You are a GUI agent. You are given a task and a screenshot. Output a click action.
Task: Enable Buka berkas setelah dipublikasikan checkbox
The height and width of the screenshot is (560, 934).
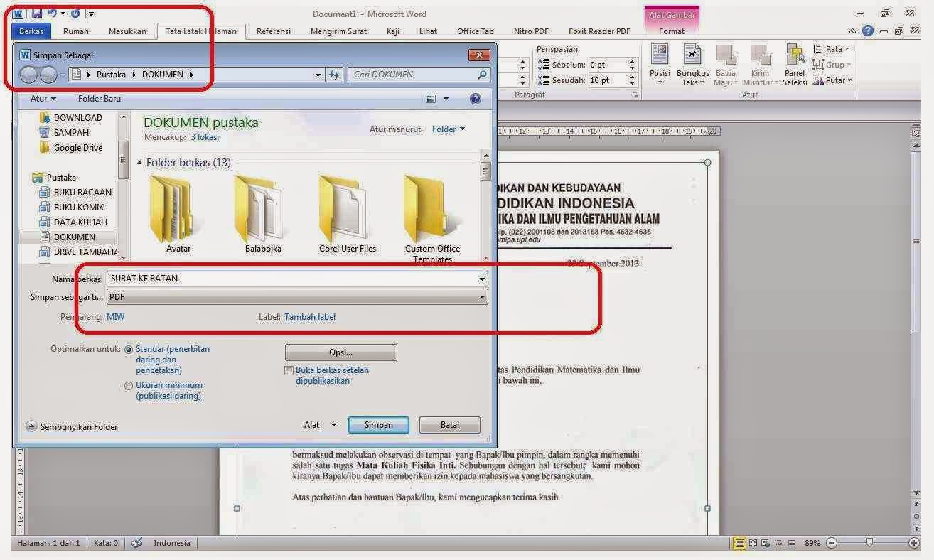pyautogui.click(x=289, y=371)
